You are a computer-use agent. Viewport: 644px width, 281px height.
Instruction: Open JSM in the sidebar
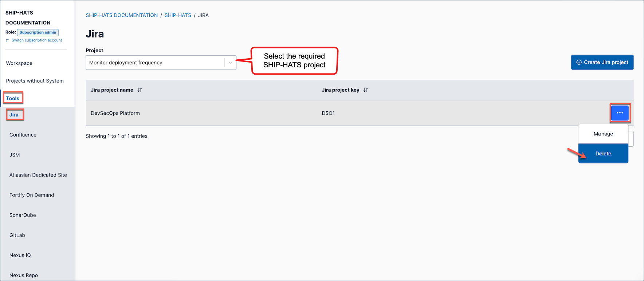click(x=15, y=155)
